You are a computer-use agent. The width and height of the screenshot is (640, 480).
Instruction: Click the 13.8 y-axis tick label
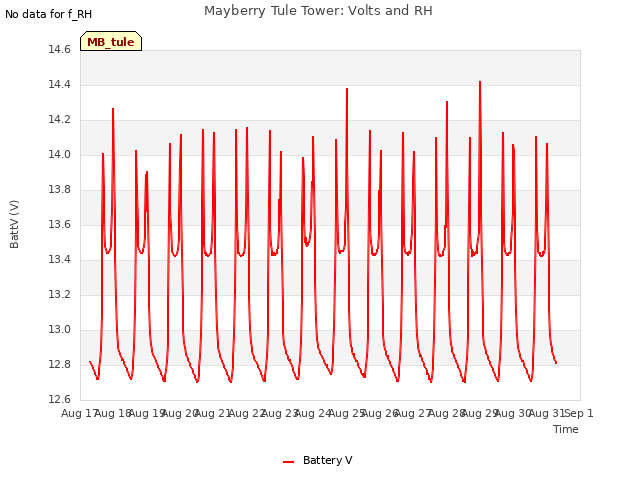point(59,190)
